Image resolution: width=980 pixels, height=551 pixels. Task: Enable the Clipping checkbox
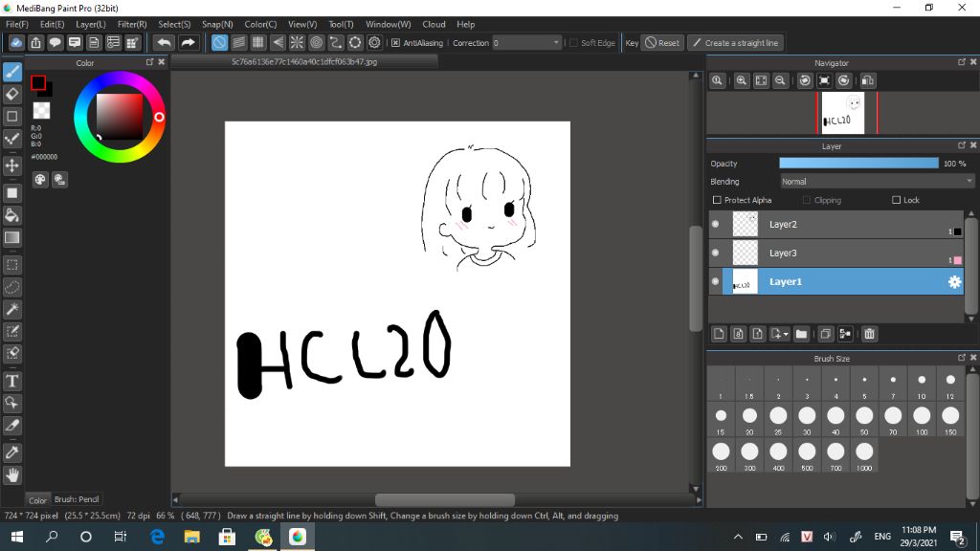tap(806, 200)
